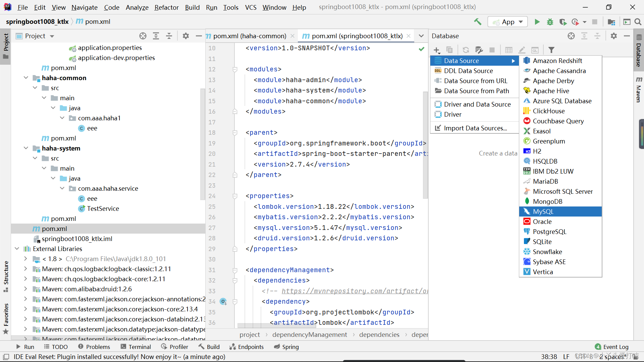Viewport: 644px width, 362px height.
Task: Click the Build project hammer icon
Action: pyautogui.click(x=478, y=22)
